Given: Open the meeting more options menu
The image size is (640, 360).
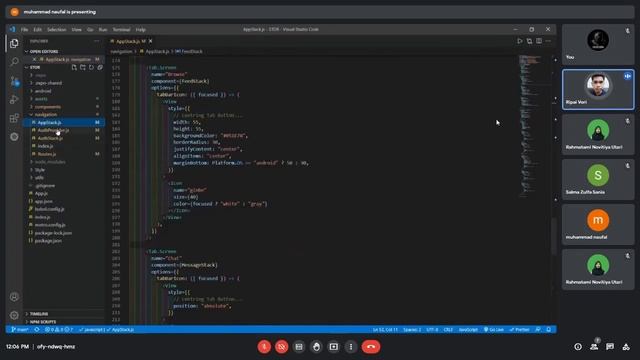Looking at the screenshot, I should [351, 347].
